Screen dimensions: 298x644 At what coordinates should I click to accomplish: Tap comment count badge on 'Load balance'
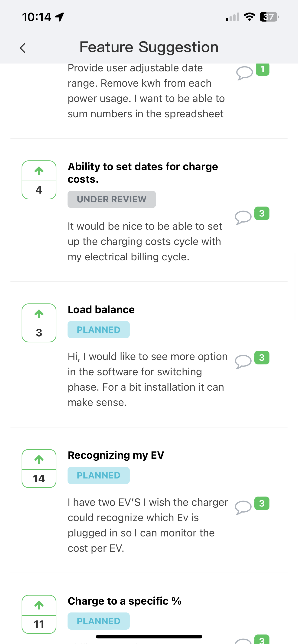click(262, 357)
